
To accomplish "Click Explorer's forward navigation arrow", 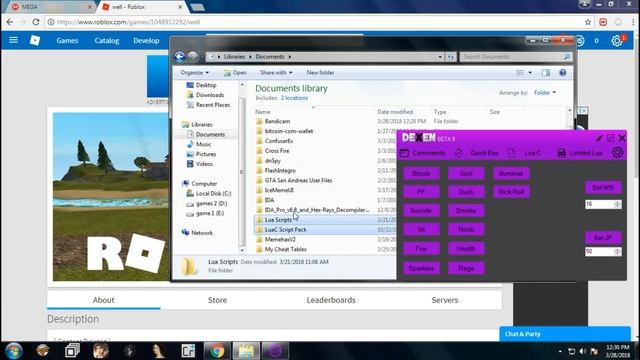I will (x=193, y=57).
